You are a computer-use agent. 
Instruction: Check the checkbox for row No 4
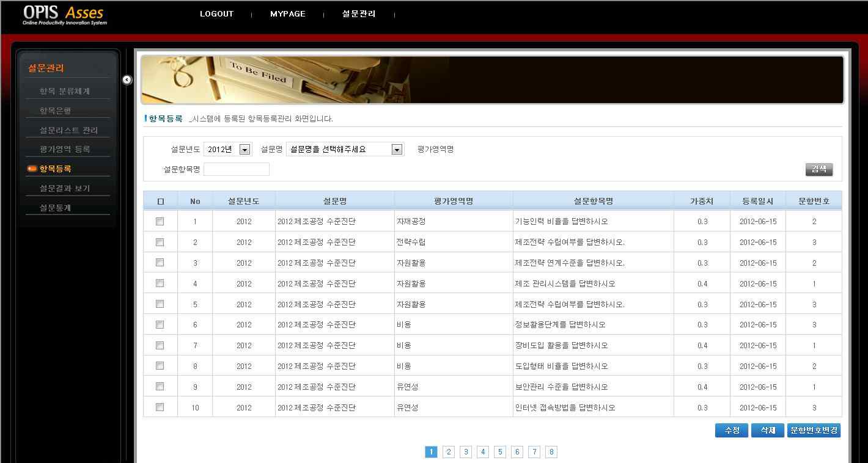pyautogui.click(x=160, y=283)
